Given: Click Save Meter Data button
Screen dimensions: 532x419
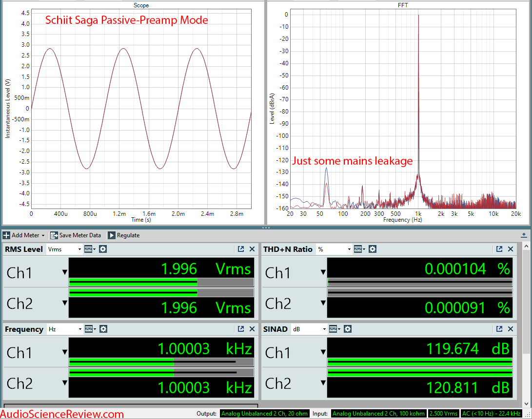Looking at the screenshot, I should click(75, 235).
